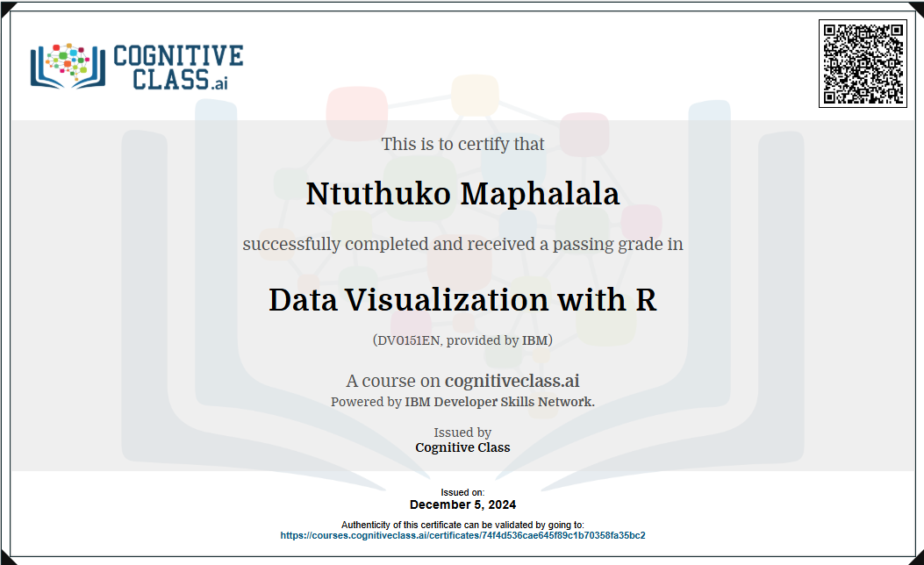924x565 pixels.
Task: Click the course code '(DV0151EN, provided by IBM)'
Action: click(x=462, y=340)
